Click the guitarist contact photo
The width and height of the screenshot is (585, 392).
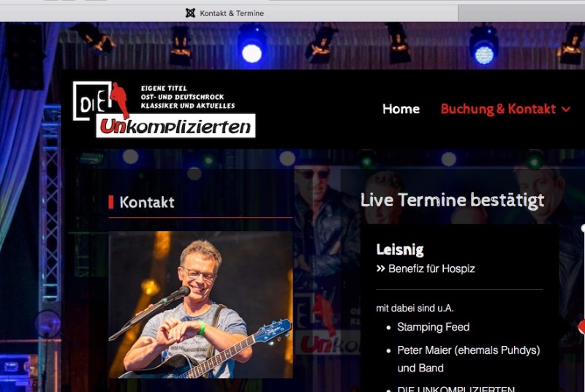(200, 304)
